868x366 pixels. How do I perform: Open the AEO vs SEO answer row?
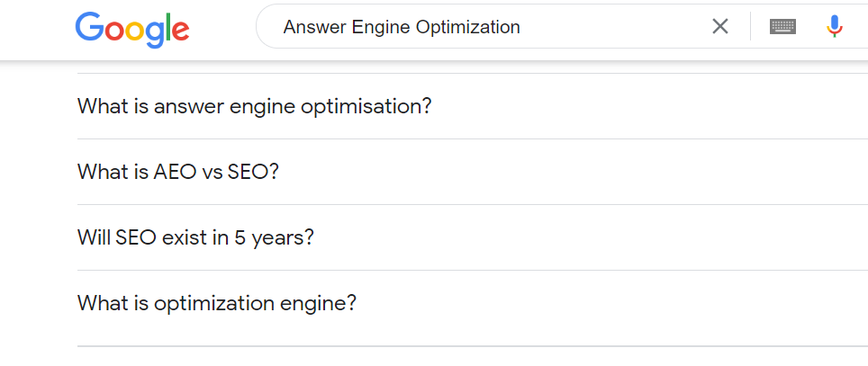coord(450,172)
